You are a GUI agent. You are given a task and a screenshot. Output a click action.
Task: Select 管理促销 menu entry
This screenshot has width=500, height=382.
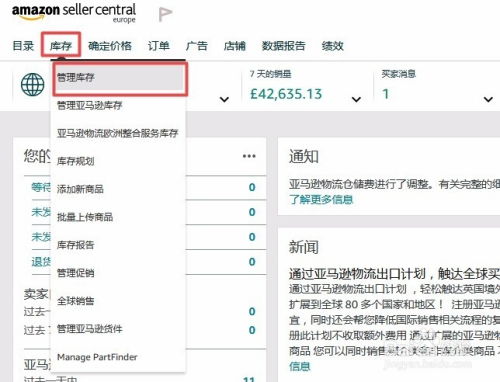tap(75, 273)
